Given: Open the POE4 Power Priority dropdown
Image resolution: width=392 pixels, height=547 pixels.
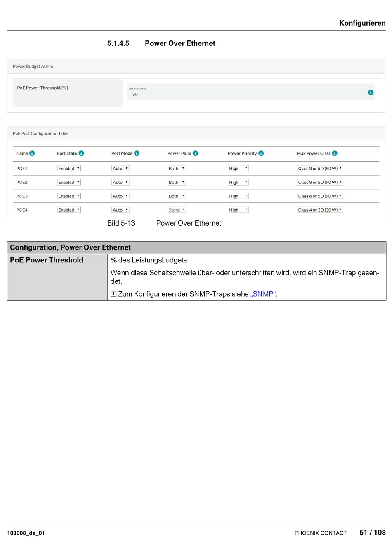Looking at the screenshot, I should pyautogui.click(x=239, y=210).
